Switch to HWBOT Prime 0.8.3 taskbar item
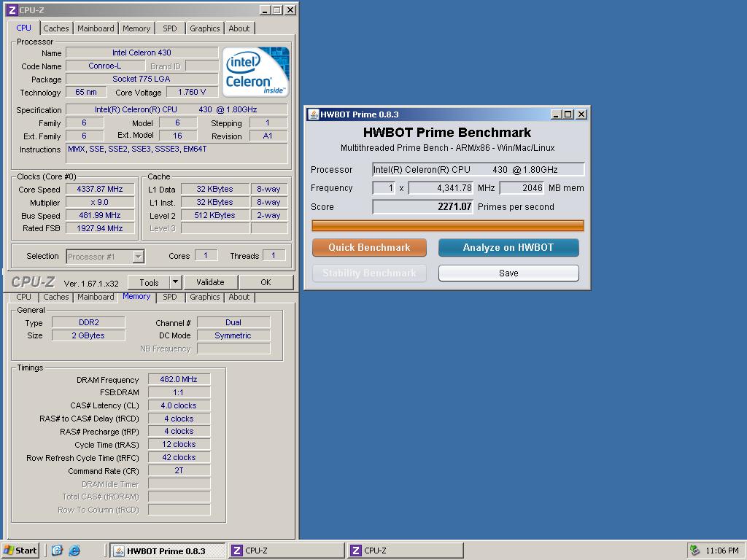Image resolution: width=747 pixels, height=560 pixels. coord(167,551)
